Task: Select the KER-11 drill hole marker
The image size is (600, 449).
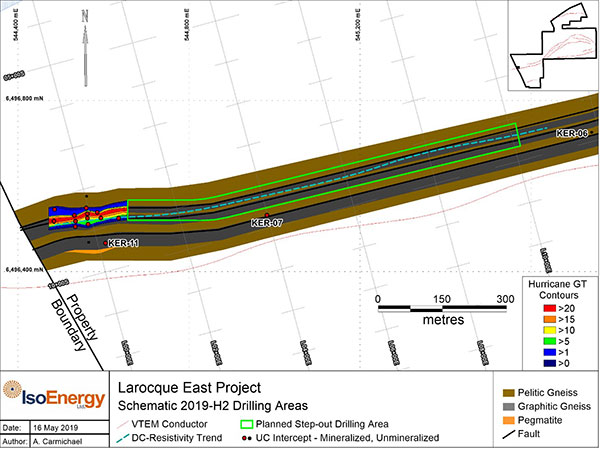Action: coord(106,243)
